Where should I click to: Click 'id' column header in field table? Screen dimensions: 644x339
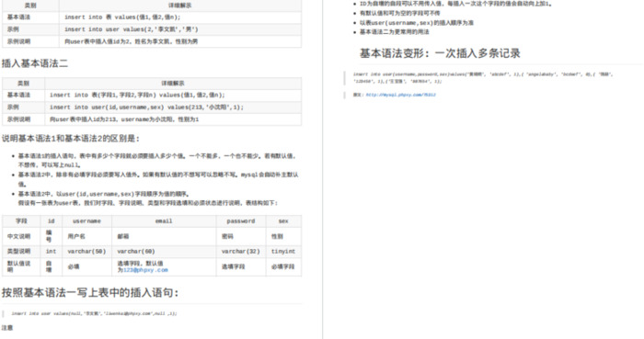[x=52, y=220]
